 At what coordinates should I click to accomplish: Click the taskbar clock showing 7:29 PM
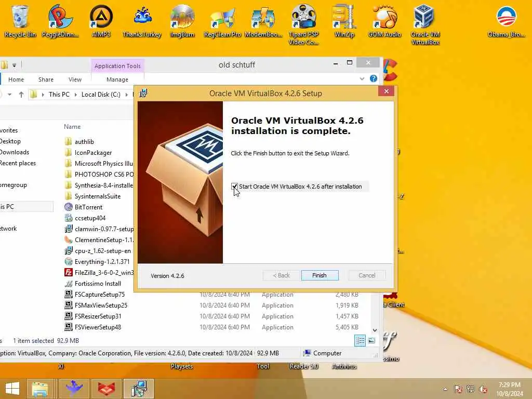click(510, 389)
